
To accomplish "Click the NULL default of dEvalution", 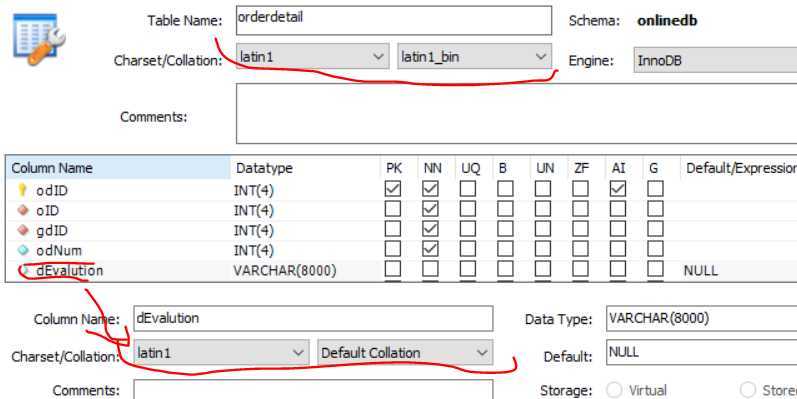I will [700, 270].
